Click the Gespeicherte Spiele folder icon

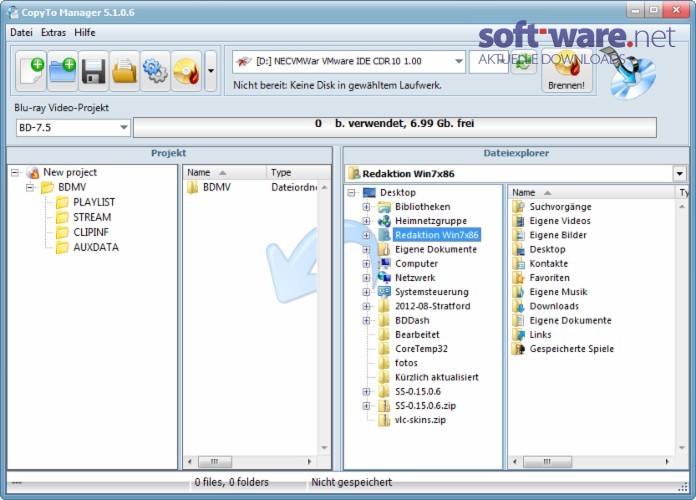(x=518, y=349)
